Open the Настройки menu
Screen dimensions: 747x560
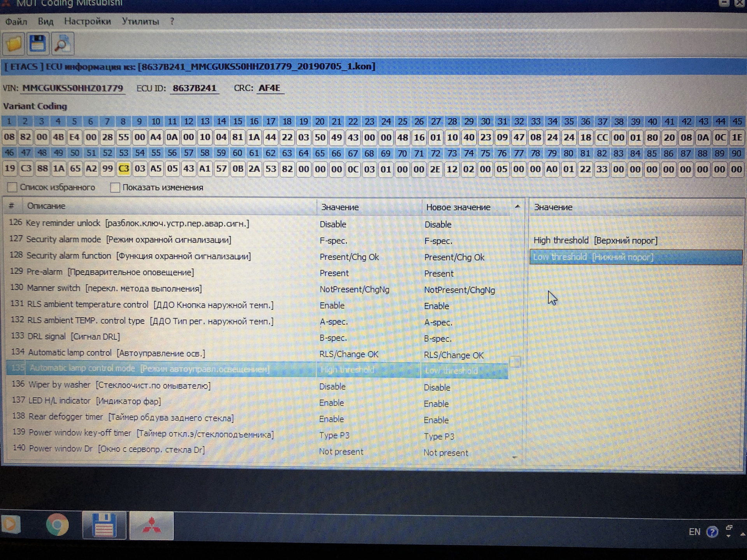click(88, 21)
